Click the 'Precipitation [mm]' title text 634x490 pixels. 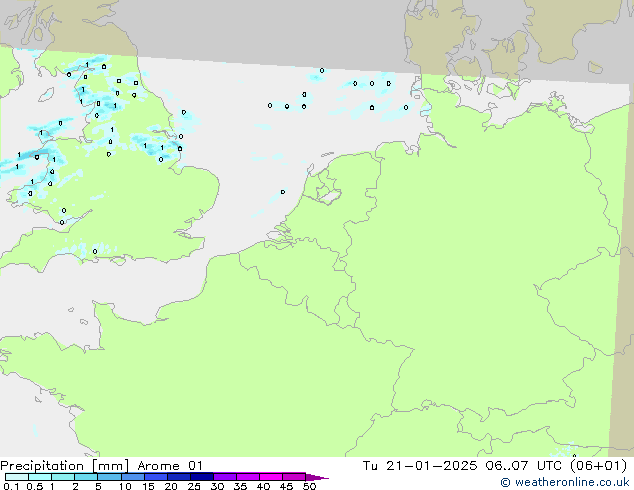[x=64, y=466]
